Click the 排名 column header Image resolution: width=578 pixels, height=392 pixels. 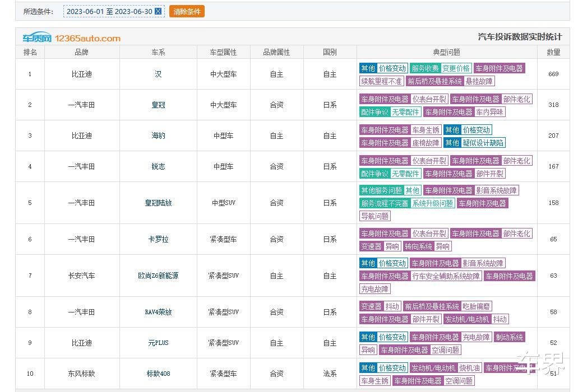click(x=30, y=52)
